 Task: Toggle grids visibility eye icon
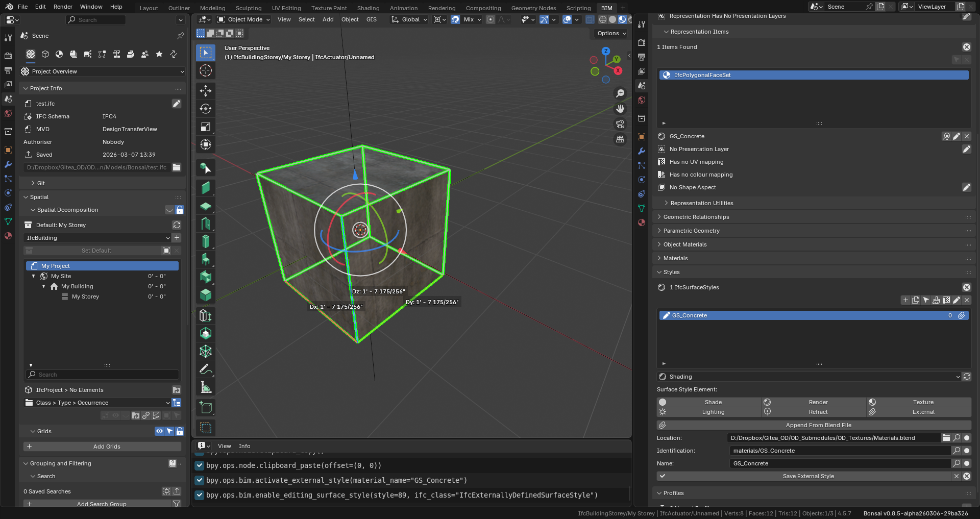coord(159,431)
